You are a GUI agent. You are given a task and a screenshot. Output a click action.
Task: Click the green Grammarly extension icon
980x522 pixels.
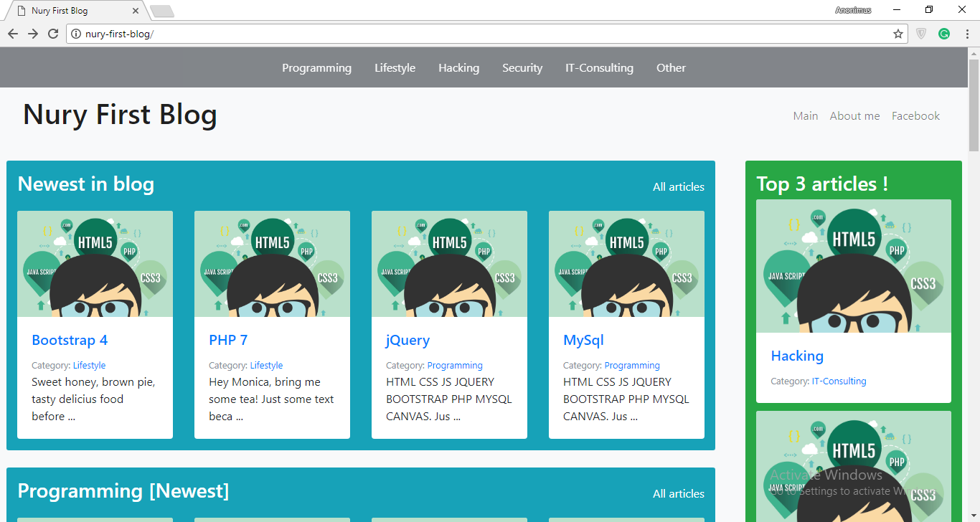coord(944,34)
